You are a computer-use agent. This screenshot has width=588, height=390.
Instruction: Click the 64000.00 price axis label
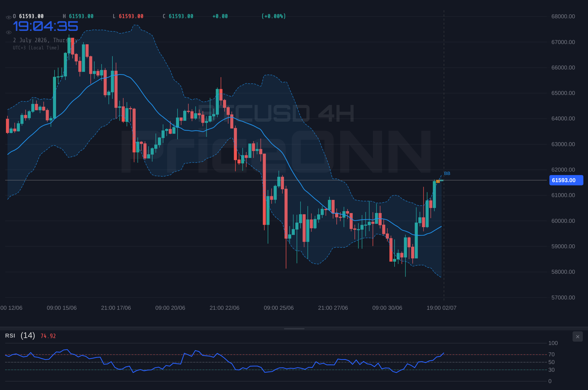point(563,119)
